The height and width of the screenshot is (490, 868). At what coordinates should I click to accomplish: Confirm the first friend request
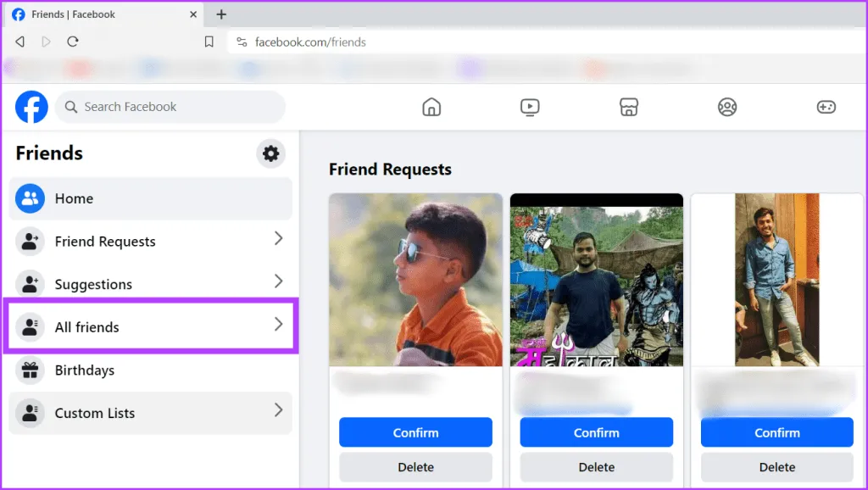pyautogui.click(x=415, y=432)
